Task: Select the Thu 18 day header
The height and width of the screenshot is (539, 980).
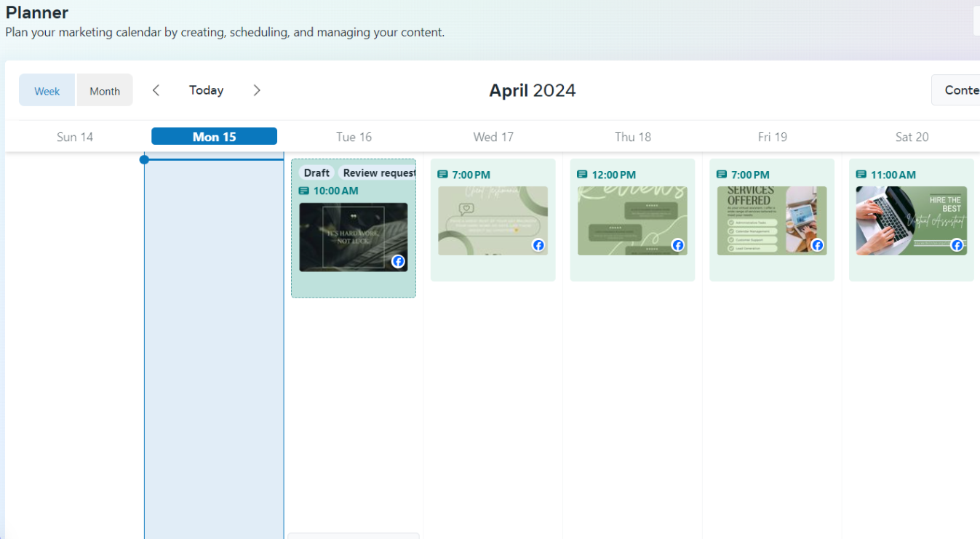Action: pyautogui.click(x=633, y=137)
